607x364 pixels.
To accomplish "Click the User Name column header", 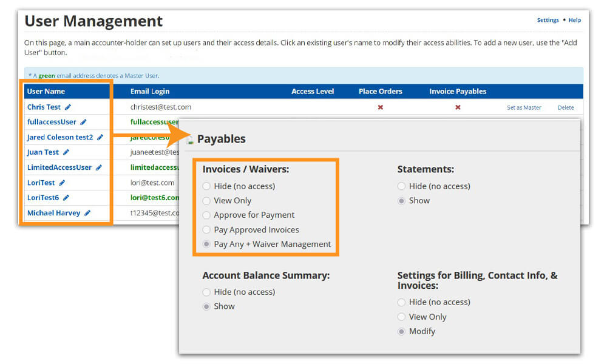I will [46, 92].
